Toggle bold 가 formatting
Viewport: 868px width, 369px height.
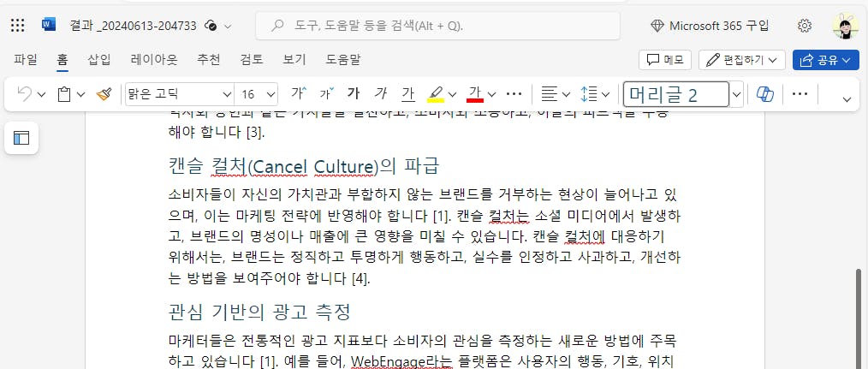pos(354,93)
